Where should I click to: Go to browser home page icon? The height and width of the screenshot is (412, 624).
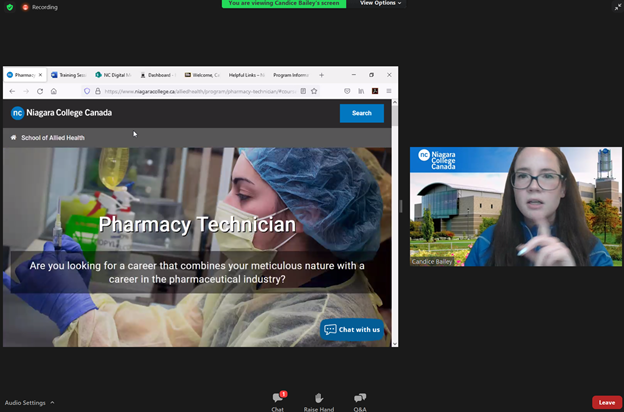(x=54, y=91)
